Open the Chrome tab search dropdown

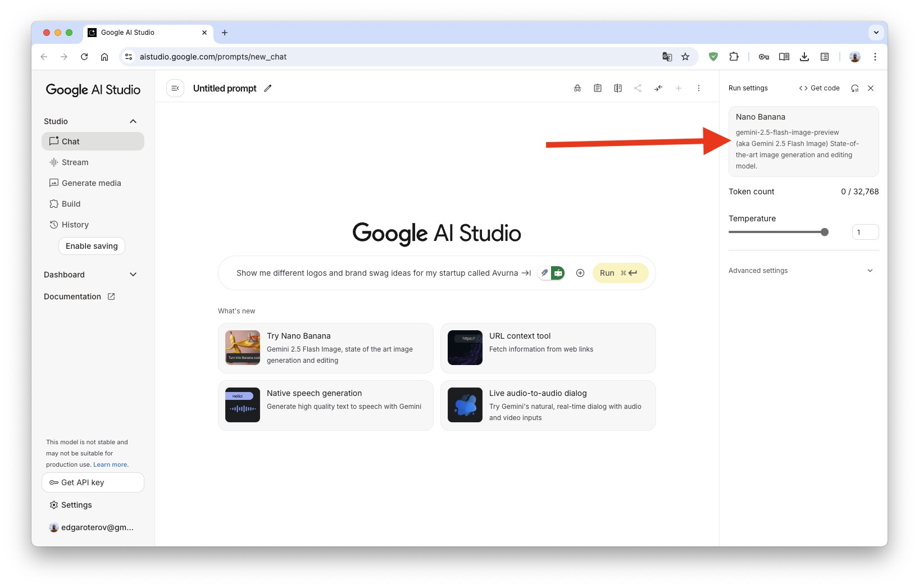point(876,33)
